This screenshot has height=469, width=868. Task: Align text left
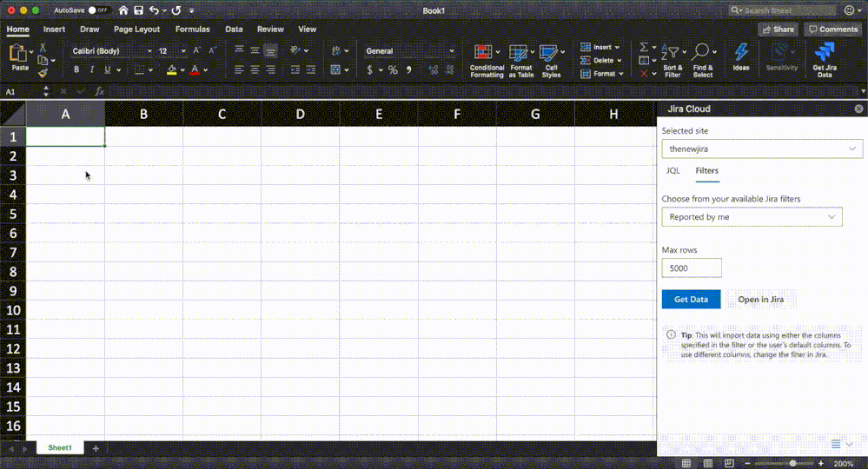239,69
